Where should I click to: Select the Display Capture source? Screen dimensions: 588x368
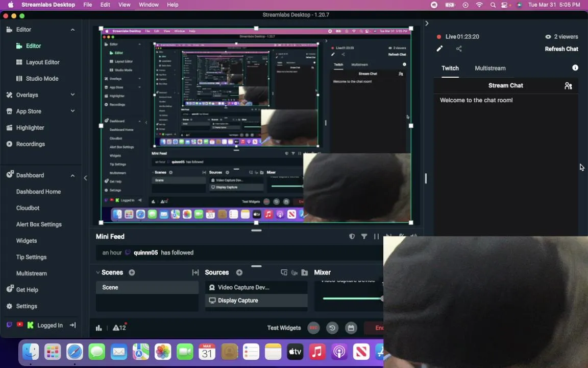pyautogui.click(x=256, y=301)
